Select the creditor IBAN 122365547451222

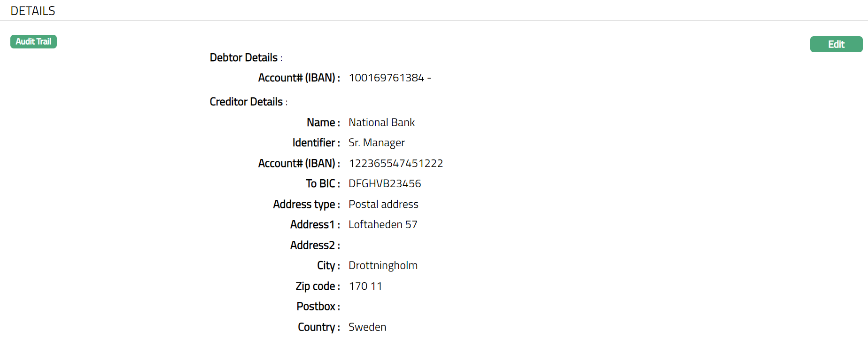[395, 164]
